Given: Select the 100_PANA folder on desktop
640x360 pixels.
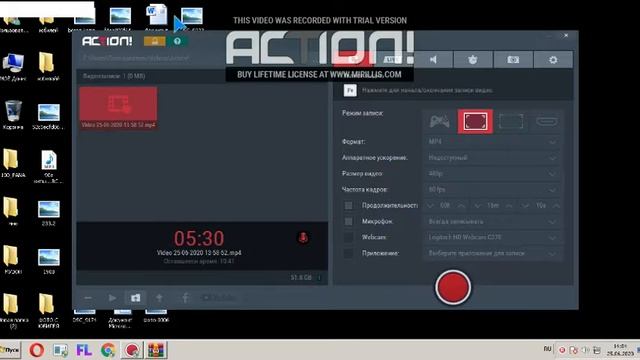Looking at the screenshot, I should coord(13,164).
